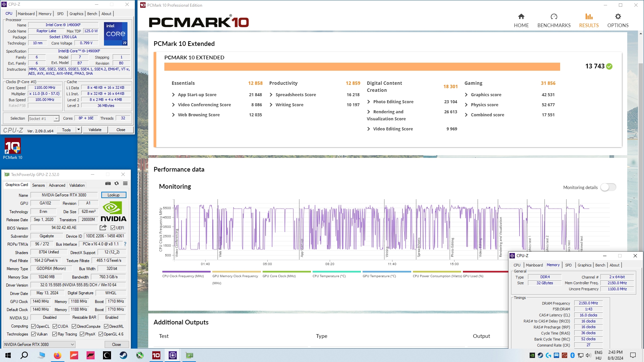Go to PCMark 10 Home icon
The height and width of the screenshot is (362, 644).
click(x=521, y=16)
